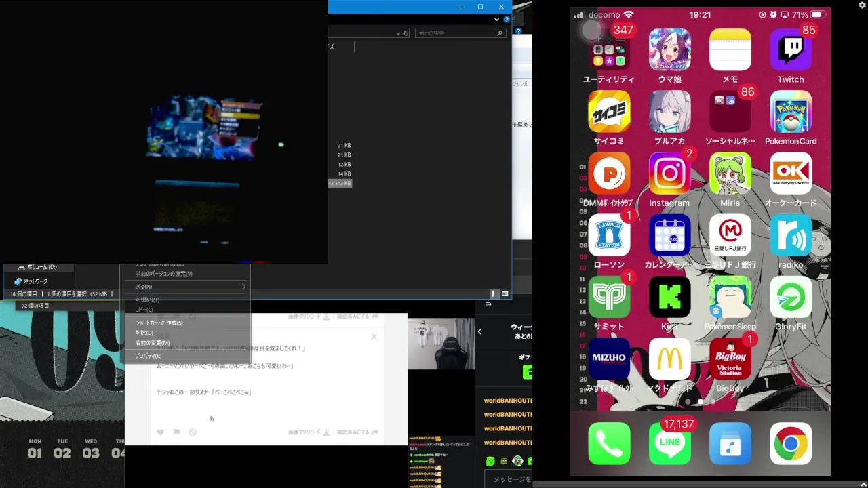The height and width of the screenshot is (488, 868).
Task: Open the みずほ bank app
Action: pos(609,359)
